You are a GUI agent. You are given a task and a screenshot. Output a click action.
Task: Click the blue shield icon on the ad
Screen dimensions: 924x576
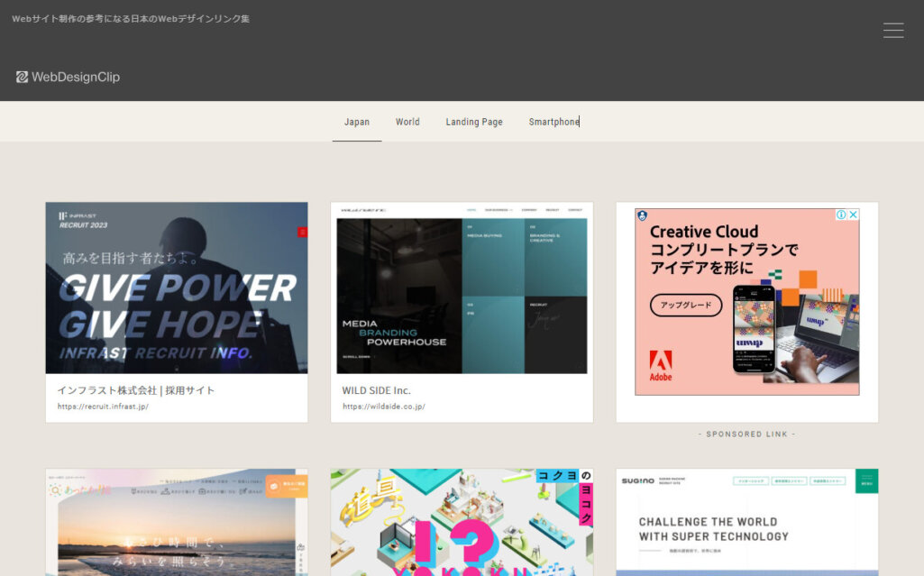point(643,216)
